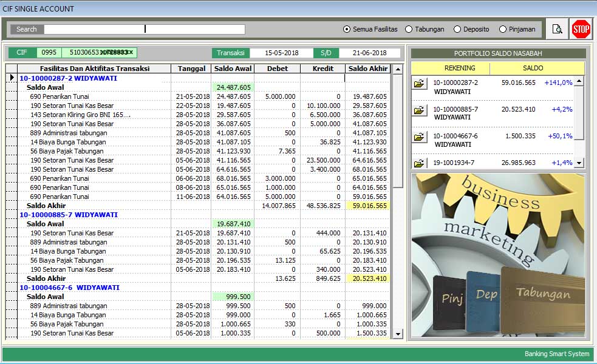Image resolution: width=597 pixels, height=364 pixels.
Task: Open the folder icon beside account 10-10000885-7
Action: [420, 111]
